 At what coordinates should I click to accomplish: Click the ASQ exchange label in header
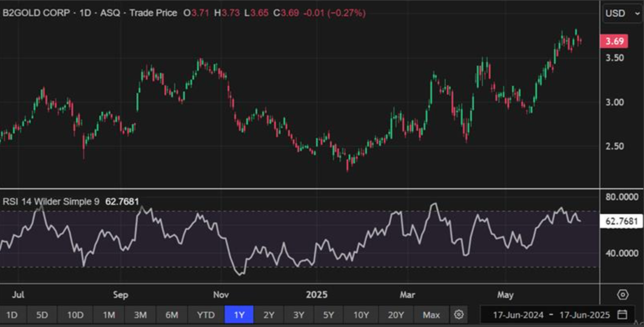(109, 13)
